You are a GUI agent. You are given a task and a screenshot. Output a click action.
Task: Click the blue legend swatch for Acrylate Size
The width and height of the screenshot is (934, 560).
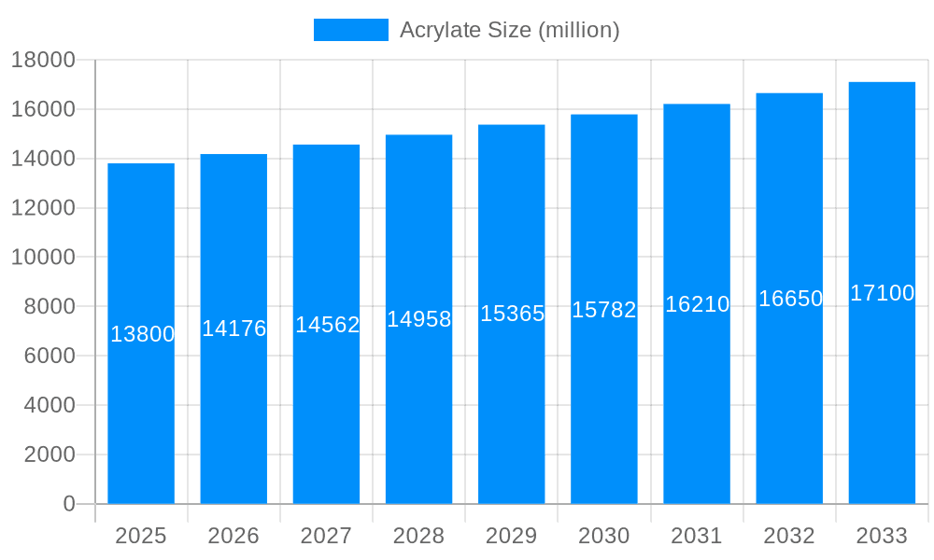(x=350, y=31)
